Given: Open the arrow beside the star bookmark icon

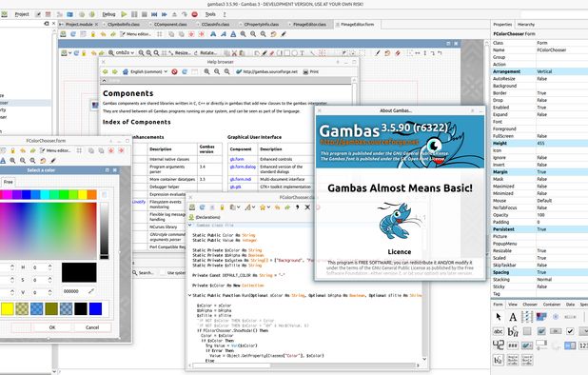Looking at the screenshot, I should click(268, 207).
